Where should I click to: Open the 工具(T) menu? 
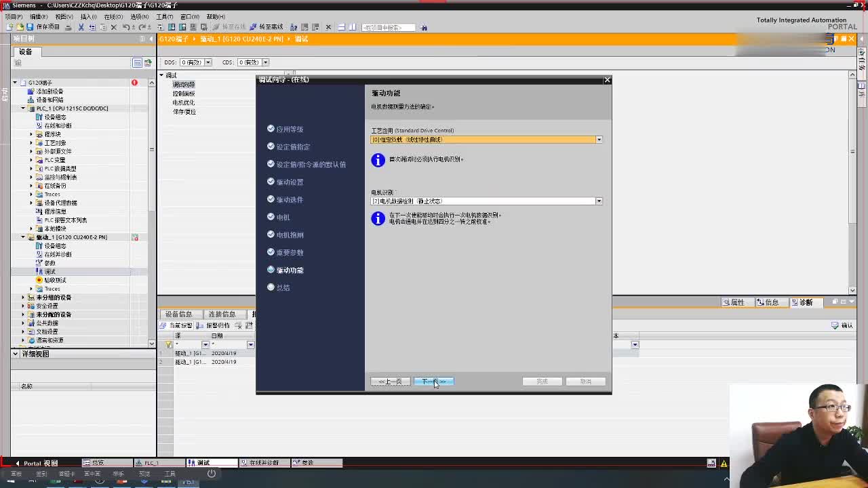165,16
